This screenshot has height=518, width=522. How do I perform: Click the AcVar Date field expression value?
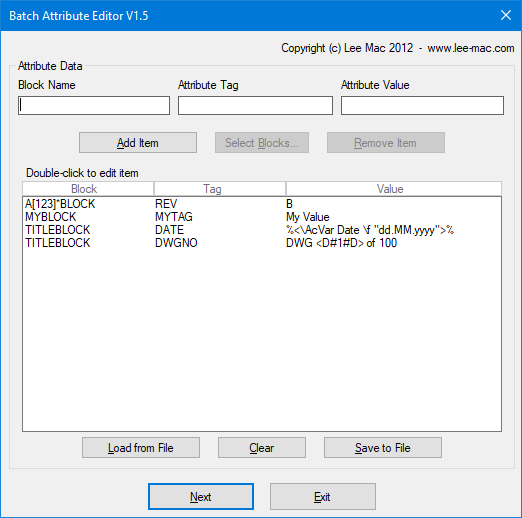click(370, 230)
